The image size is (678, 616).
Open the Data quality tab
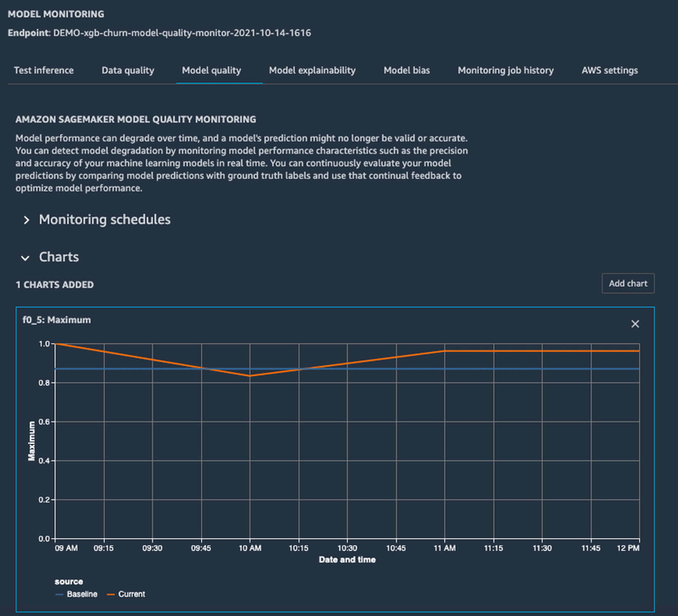tap(128, 70)
